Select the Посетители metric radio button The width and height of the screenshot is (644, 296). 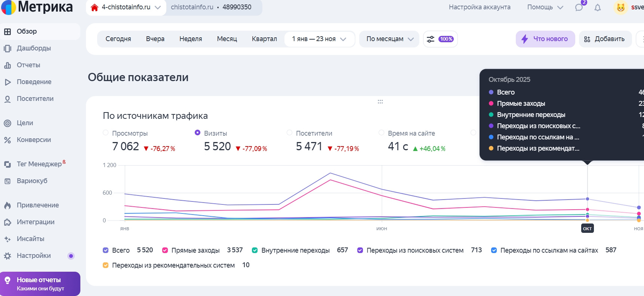click(289, 133)
